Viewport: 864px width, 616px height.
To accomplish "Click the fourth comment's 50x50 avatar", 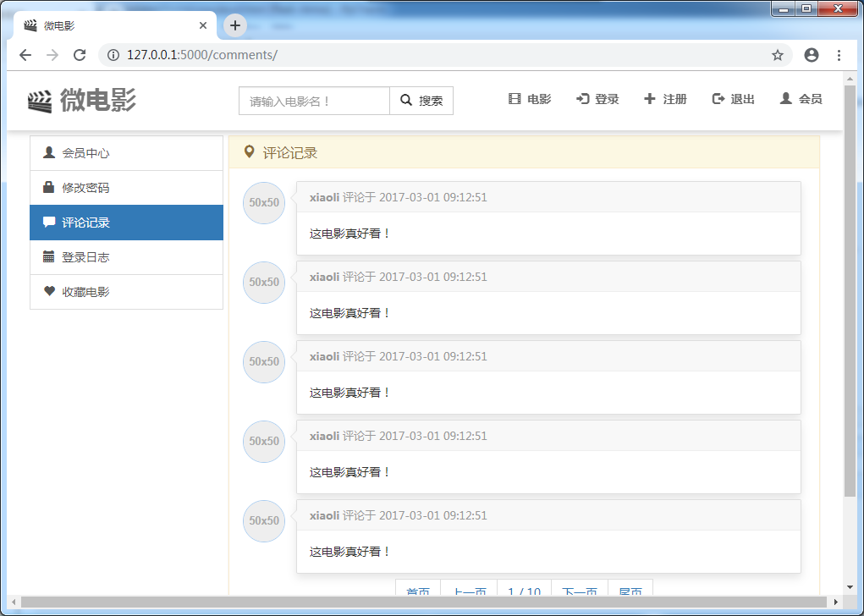I will point(264,442).
